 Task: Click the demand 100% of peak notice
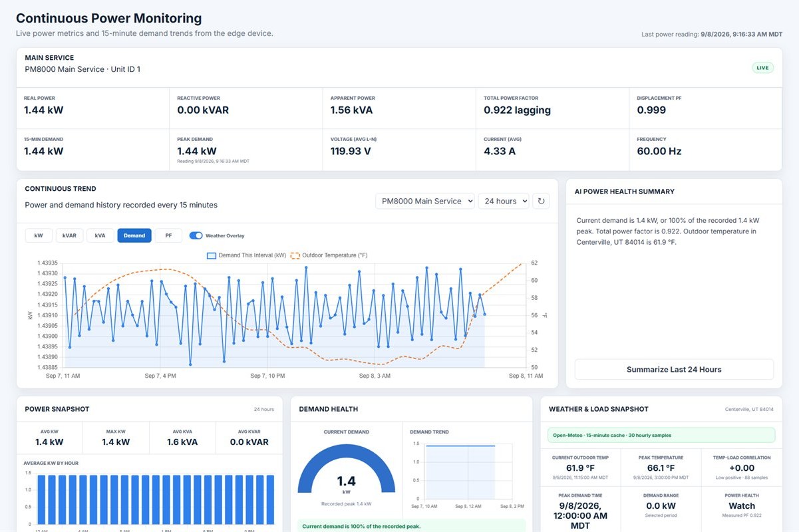(412, 526)
